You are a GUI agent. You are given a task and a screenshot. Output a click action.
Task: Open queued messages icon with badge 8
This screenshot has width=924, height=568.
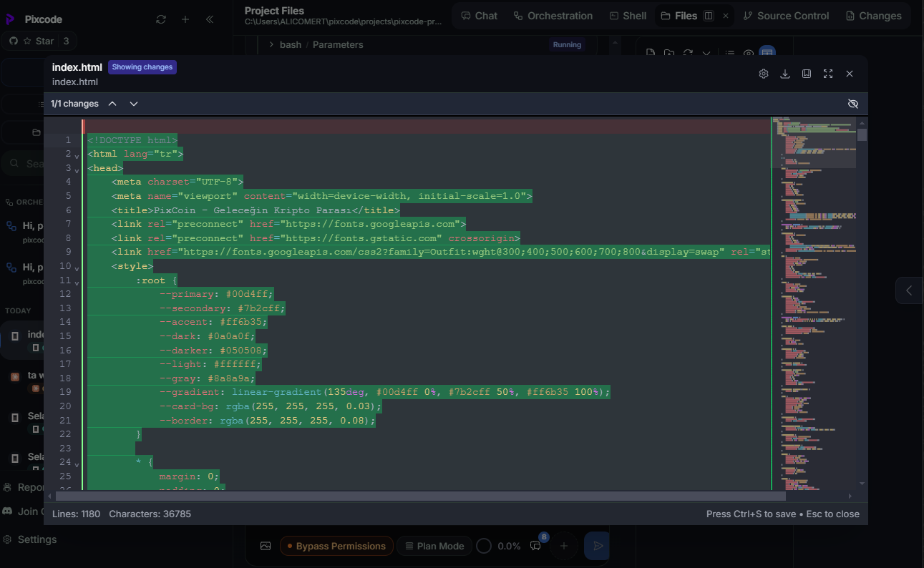tap(535, 546)
